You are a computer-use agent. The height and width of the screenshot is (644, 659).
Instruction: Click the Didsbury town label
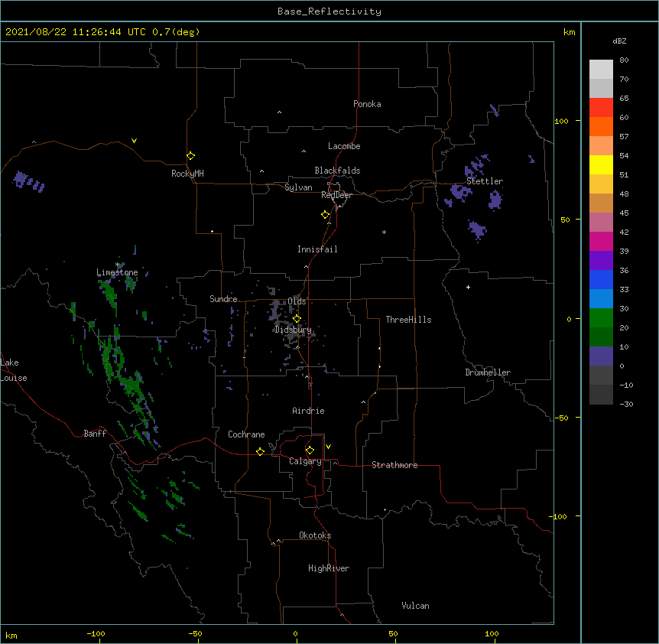[294, 330]
